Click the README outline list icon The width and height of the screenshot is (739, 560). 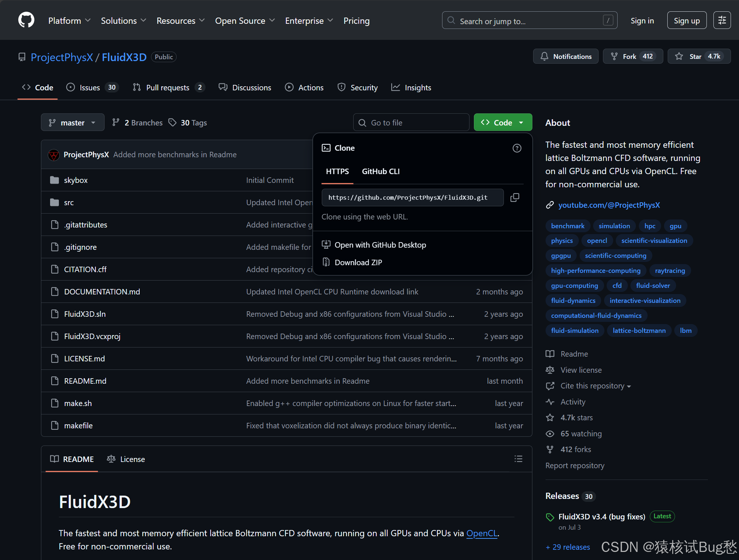(x=518, y=459)
